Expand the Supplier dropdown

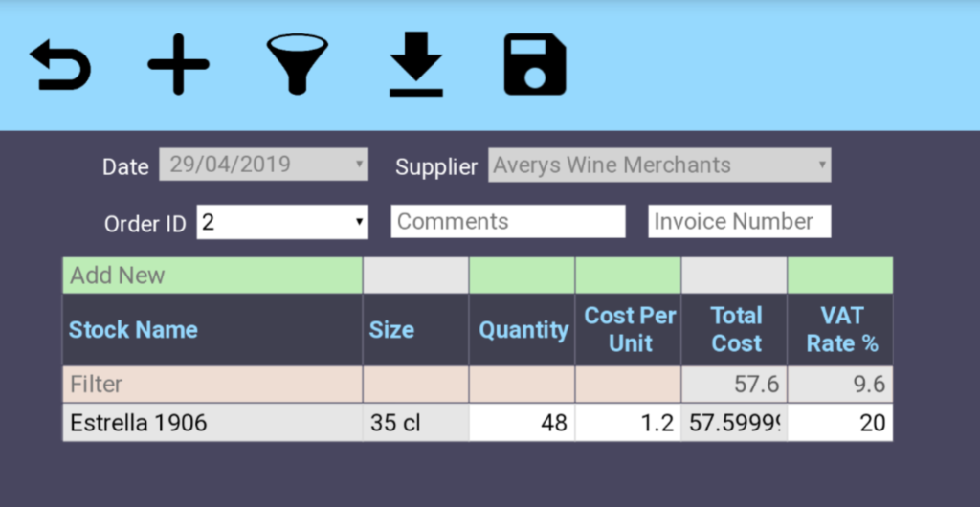click(658, 165)
